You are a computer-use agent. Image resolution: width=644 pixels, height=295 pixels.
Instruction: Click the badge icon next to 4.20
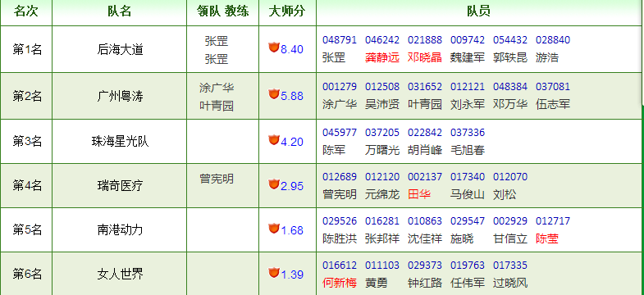coord(274,140)
